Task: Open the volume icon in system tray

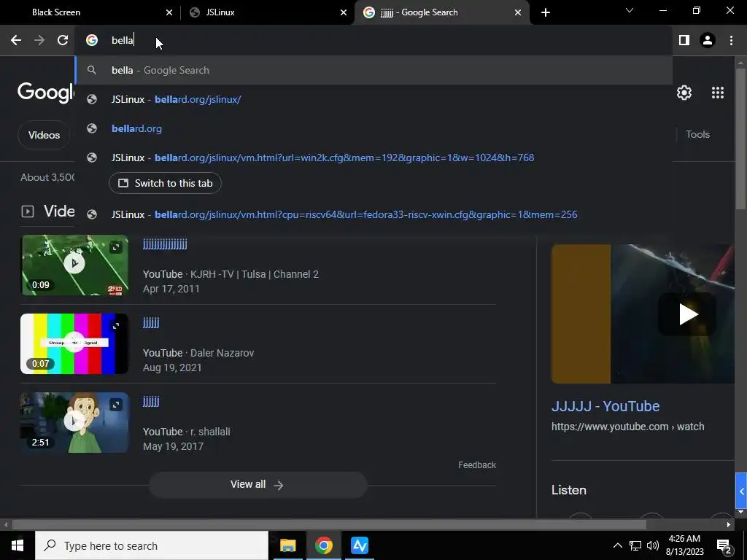Action: click(653, 545)
